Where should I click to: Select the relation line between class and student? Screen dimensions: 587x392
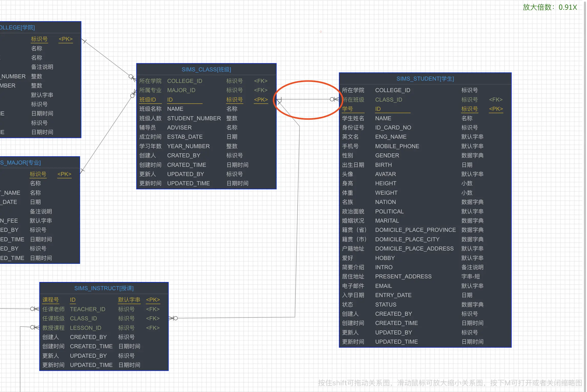click(308, 99)
